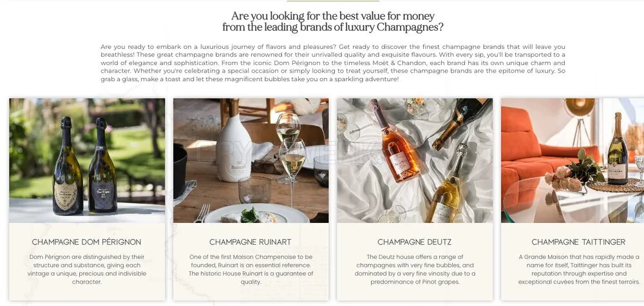Click the Taittinger bottle on glass table
Image resolution: width=644 pixels, height=306 pixels.
pyautogui.click(x=618, y=148)
